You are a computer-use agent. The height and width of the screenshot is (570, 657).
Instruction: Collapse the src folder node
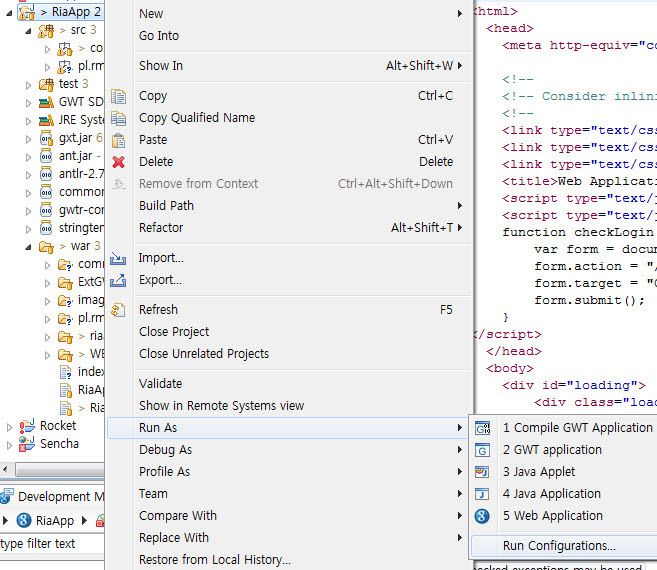point(28,31)
